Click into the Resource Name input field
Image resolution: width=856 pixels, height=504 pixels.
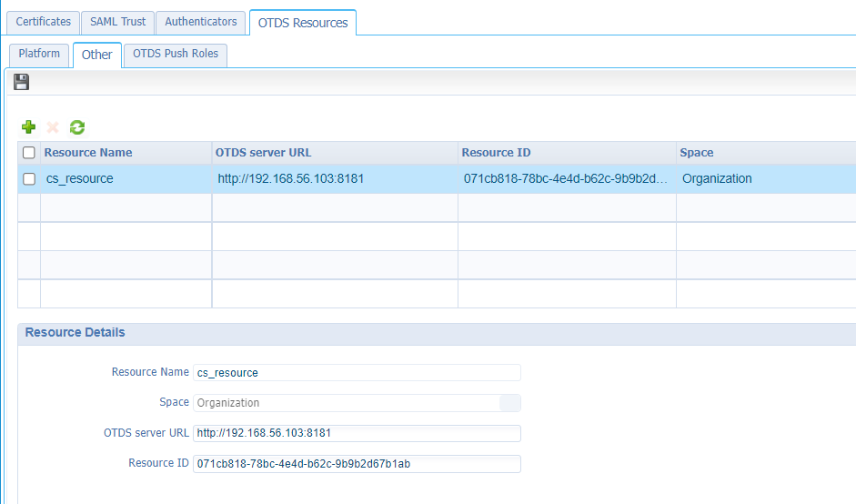point(357,373)
